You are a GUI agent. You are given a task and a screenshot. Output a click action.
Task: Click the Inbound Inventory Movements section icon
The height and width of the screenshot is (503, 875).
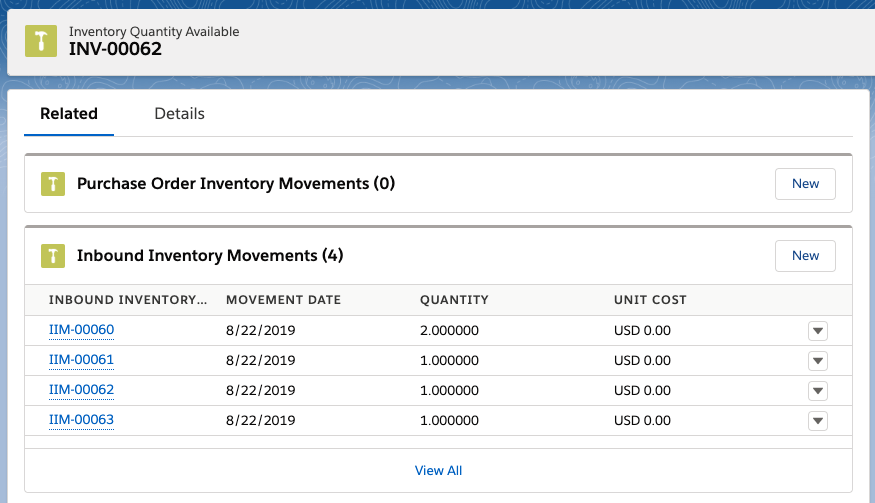53,256
